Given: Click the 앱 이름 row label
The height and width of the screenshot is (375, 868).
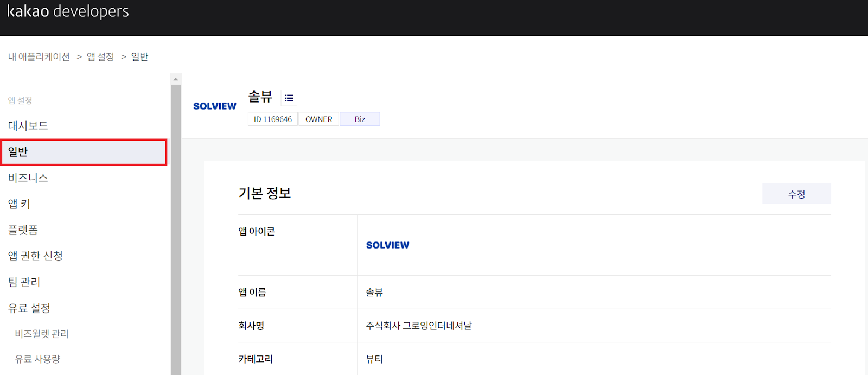Looking at the screenshot, I should [252, 293].
